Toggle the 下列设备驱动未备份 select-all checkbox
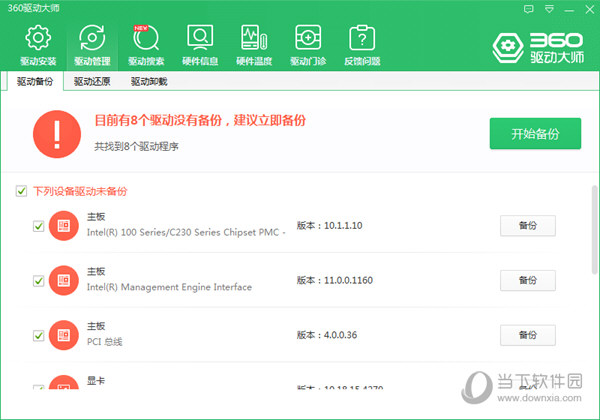 point(21,191)
